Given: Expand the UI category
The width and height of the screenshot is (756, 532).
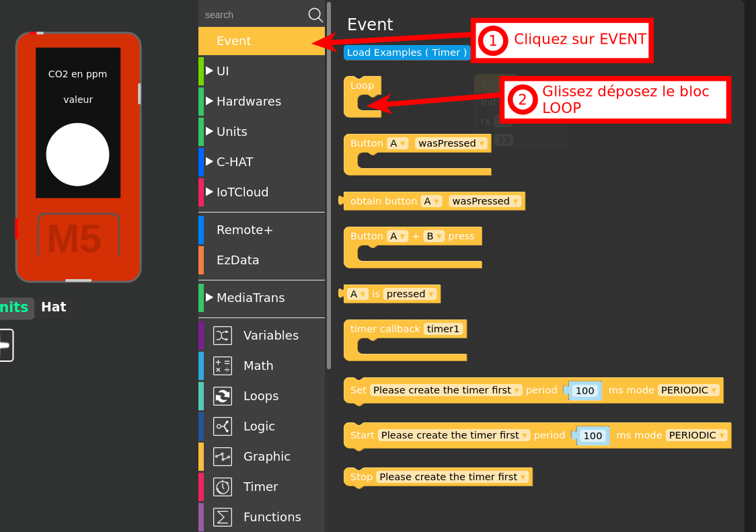Looking at the screenshot, I should point(210,71).
